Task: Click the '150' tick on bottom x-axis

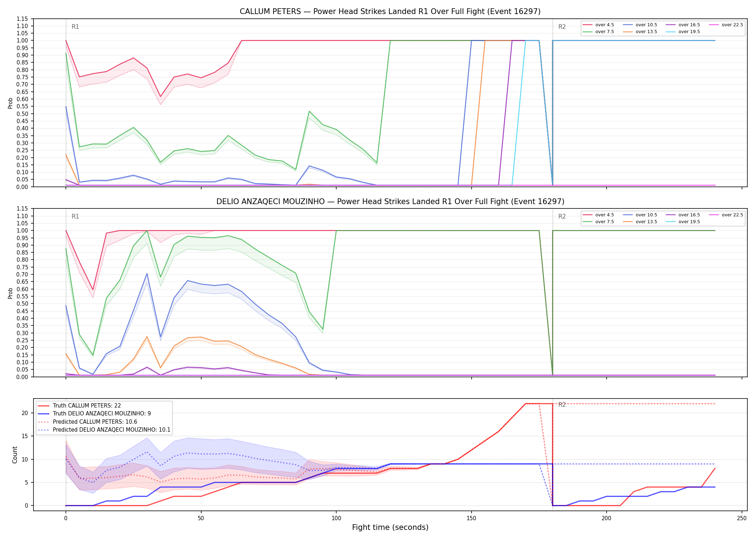Action: click(471, 518)
